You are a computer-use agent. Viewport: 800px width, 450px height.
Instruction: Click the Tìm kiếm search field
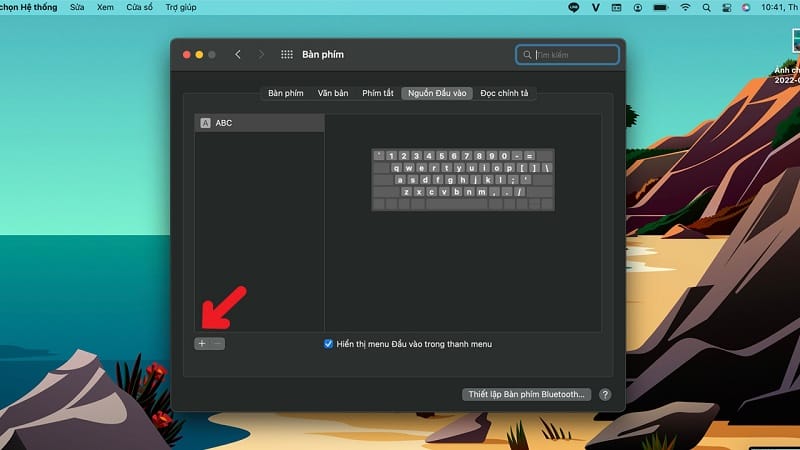tap(570, 54)
